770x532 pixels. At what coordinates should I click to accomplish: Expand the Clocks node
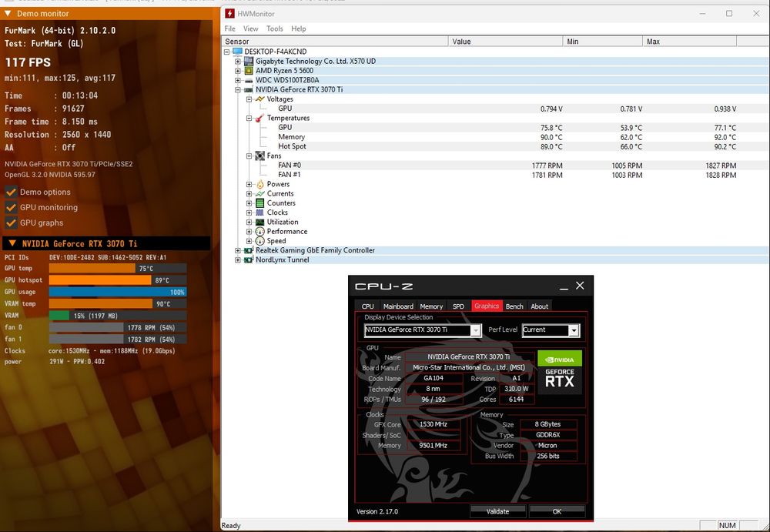coord(249,212)
